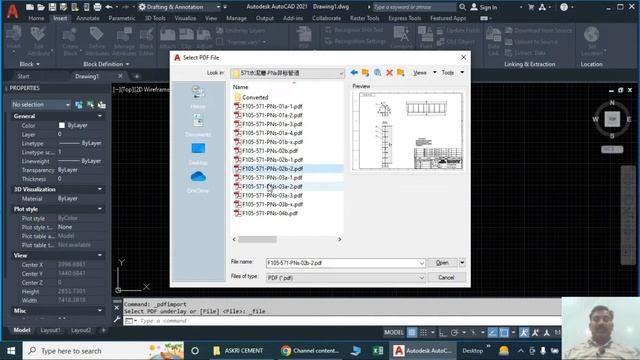Viewport: 640px width, 360px height.
Task: Click the Save icon in quick access toolbar
Action: point(52,7)
